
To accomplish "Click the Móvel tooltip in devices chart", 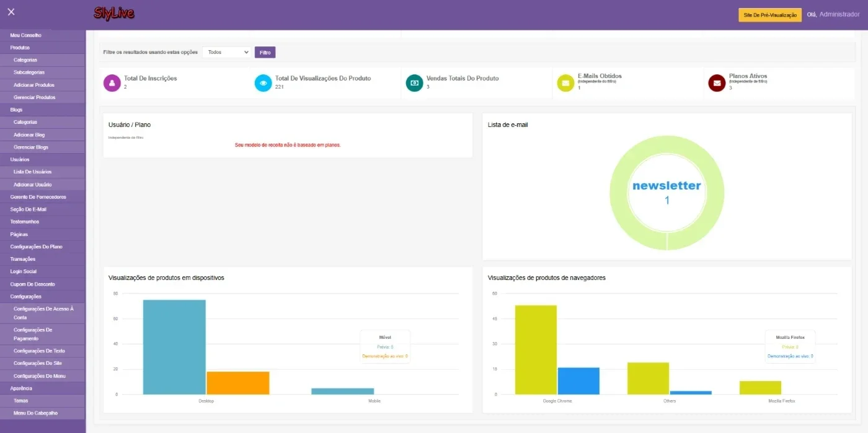I will coord(385,347).
